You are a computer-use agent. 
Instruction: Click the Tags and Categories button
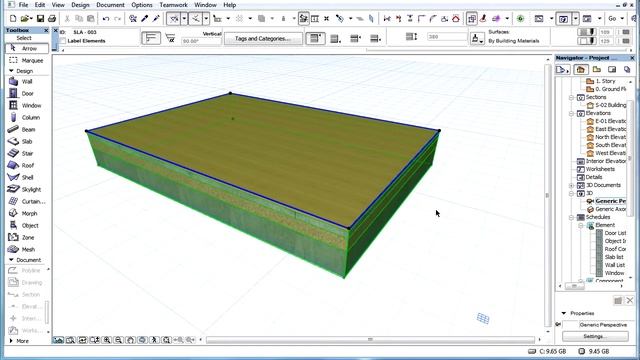coord(263,39)
